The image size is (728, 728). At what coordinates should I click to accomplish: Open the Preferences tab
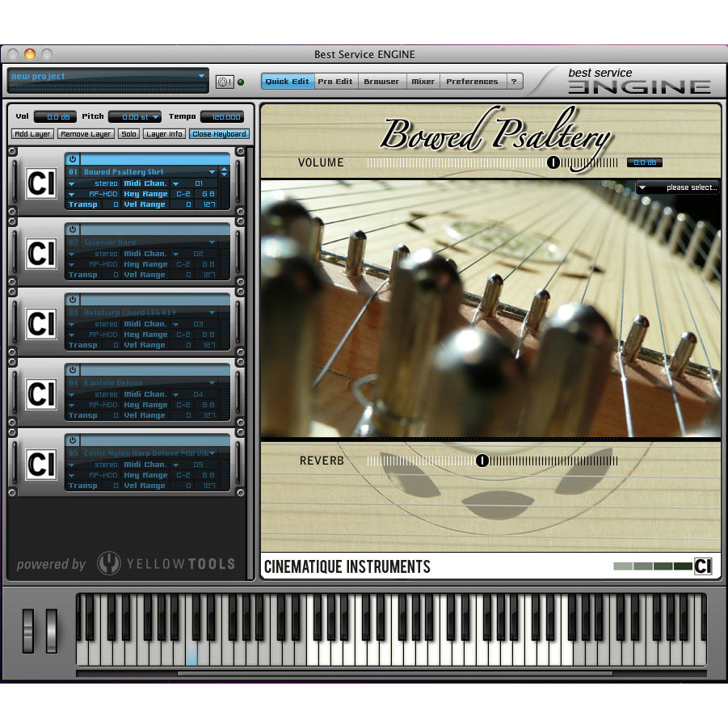pos(473,81)
